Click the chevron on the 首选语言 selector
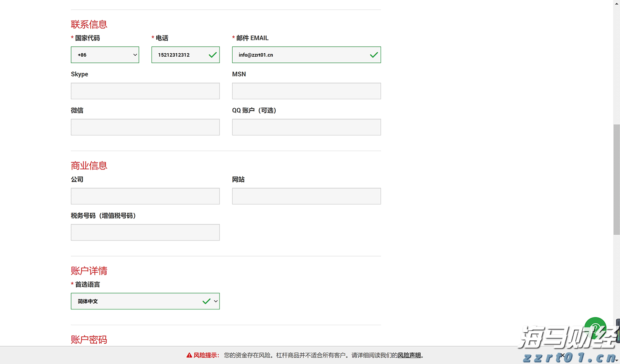The width and height of the screenshot is (620, 364). point(215,301)
